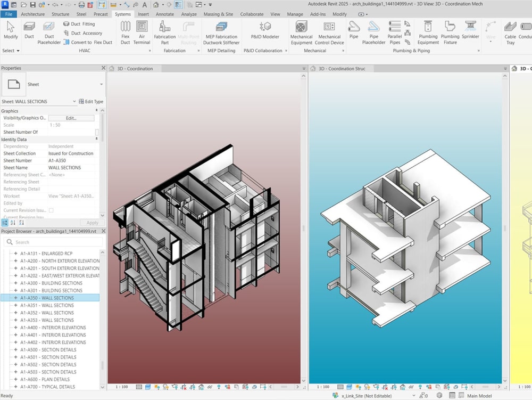Click the Text tool icon in quick access toolbar
This screenshot has height=400, width=532.
pyautogui.click(x=145, y=5)
